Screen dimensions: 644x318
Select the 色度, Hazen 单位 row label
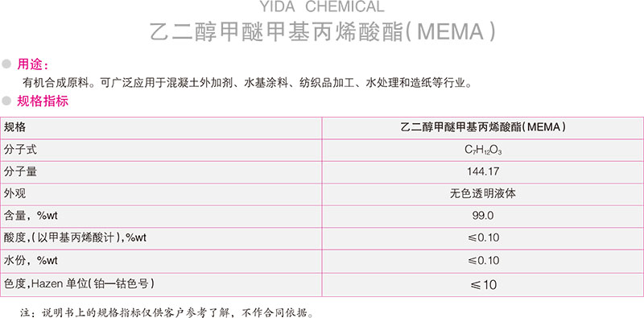coord(79,283)
